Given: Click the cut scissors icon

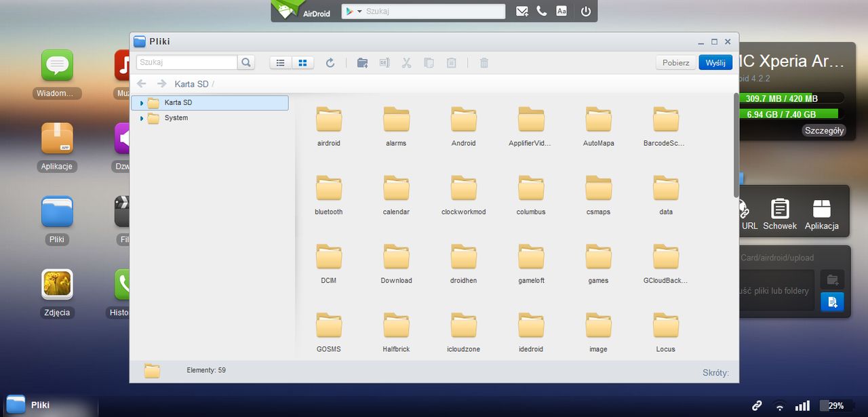Looking at the screenshot, I should tap(407, 62).
